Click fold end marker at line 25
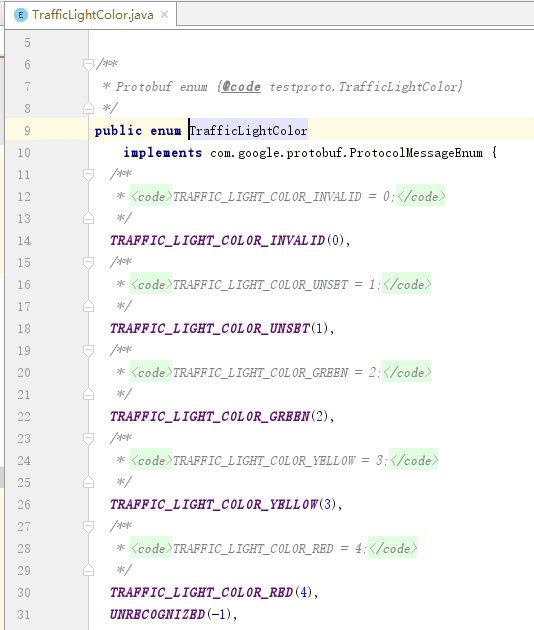534x630 pixels. point(88,482)
